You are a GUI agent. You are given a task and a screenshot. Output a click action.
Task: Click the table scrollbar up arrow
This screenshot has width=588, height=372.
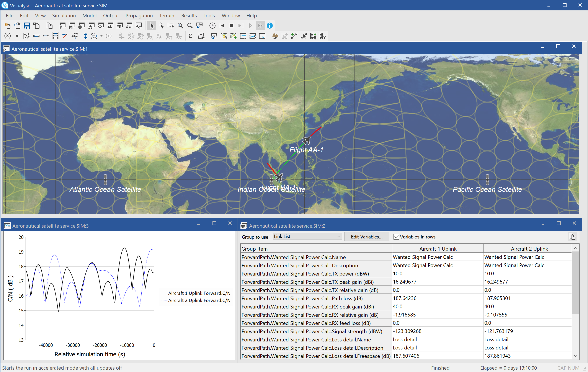click(575, 248)
